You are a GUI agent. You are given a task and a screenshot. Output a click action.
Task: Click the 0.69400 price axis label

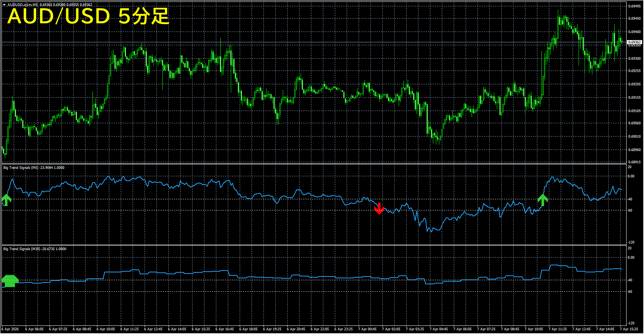click(634, 32)
